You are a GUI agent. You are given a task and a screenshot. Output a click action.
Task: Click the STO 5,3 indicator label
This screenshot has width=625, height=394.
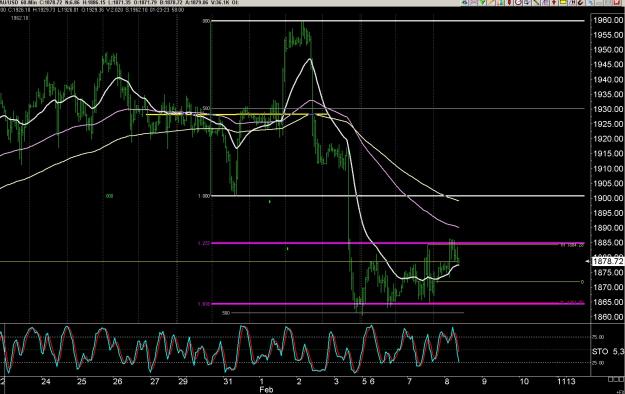click(x=607, y=352)
